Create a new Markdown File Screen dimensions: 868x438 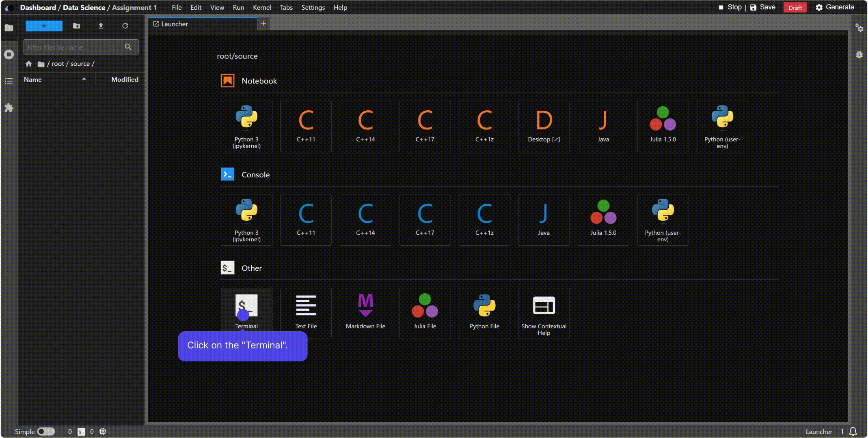click(x=365, y=313)
